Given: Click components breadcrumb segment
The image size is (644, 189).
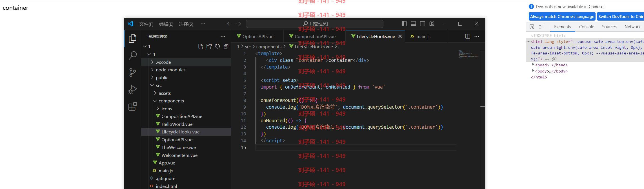Looking at the screenshot, I should point(269,47).
